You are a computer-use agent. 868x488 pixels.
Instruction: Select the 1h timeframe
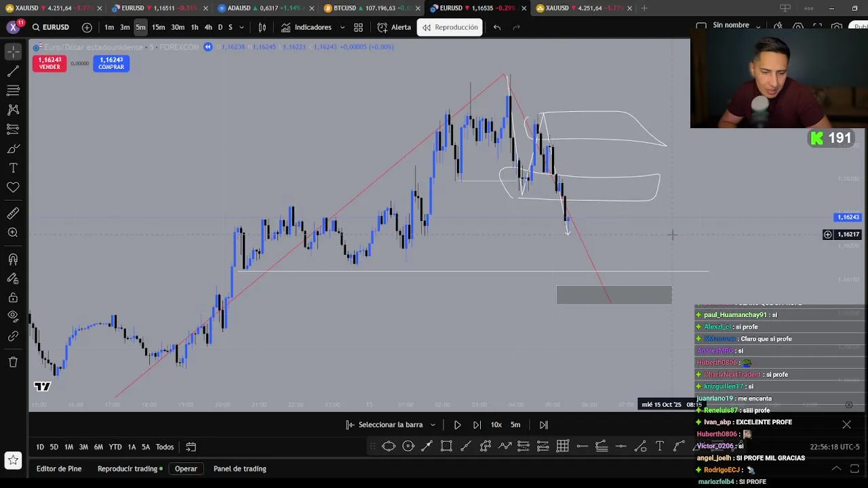[x=195, y=27]
